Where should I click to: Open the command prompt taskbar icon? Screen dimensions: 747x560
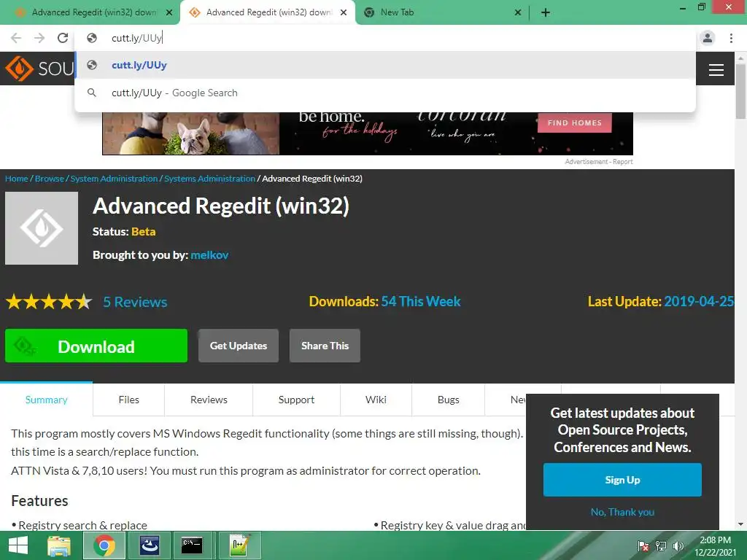coord(192,545)
